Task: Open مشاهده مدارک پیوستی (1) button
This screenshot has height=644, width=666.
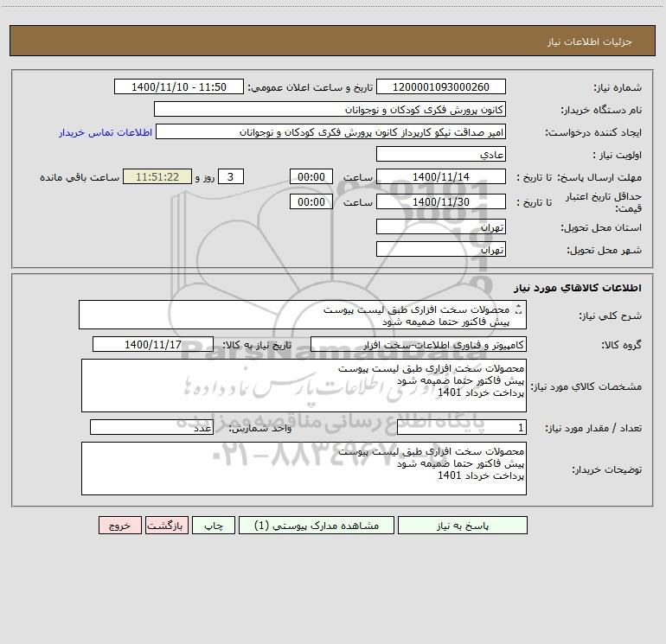Action: 317,525
